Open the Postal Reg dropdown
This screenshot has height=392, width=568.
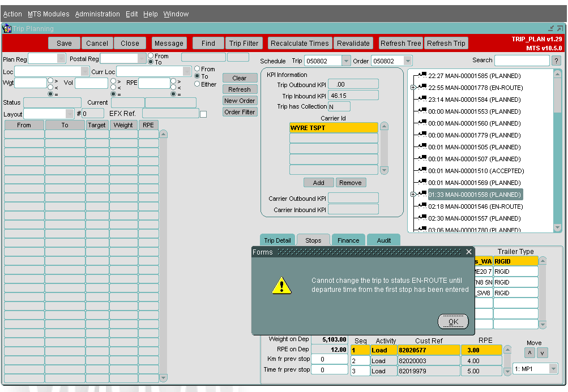click(142, 58)
